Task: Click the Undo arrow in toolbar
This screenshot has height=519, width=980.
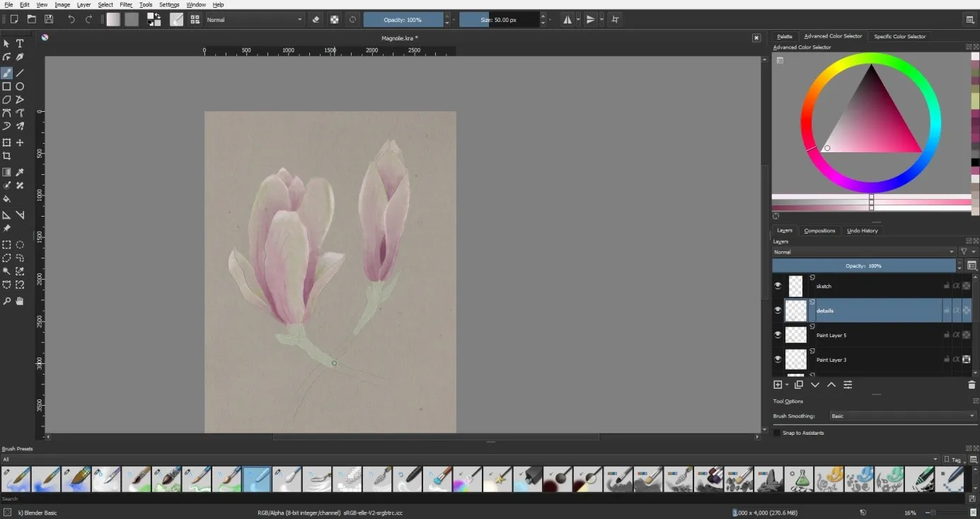Action: (71, 20)
